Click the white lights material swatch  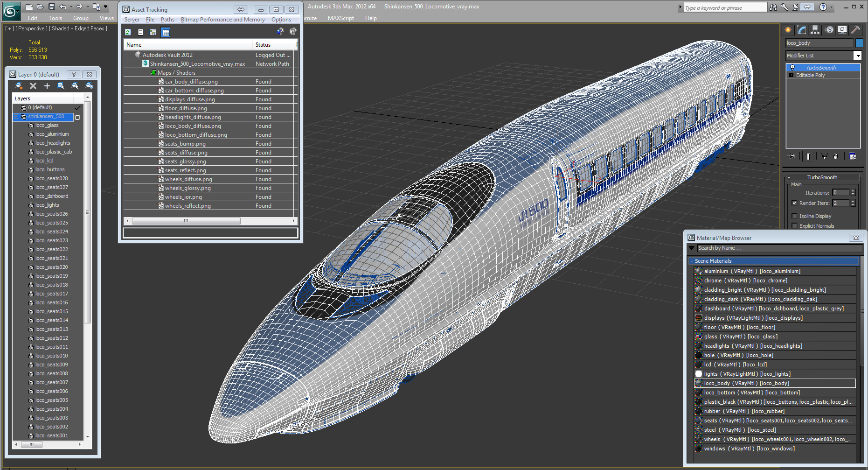[x=699, y=374]
